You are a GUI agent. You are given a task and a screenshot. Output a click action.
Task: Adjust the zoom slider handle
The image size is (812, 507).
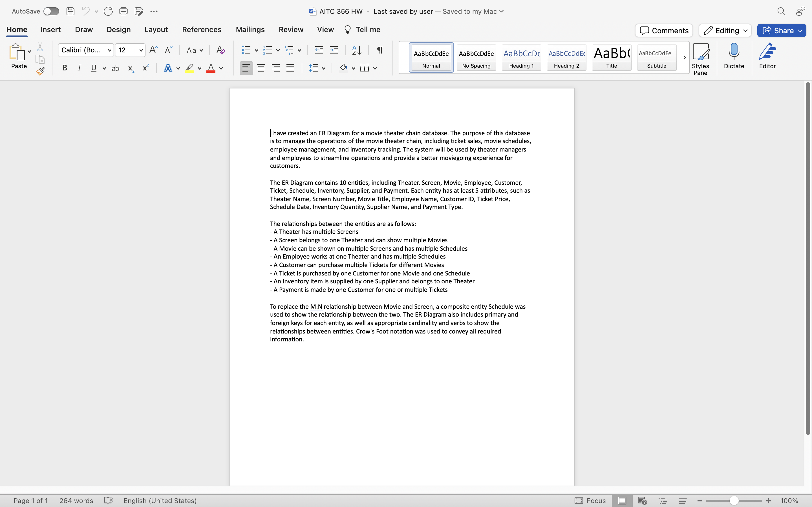point(734,501)
